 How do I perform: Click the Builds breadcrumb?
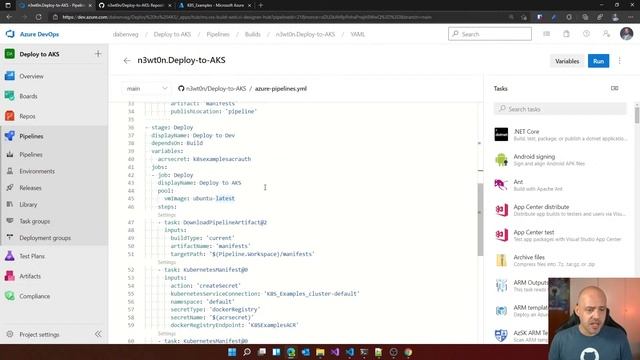[253, 34]
